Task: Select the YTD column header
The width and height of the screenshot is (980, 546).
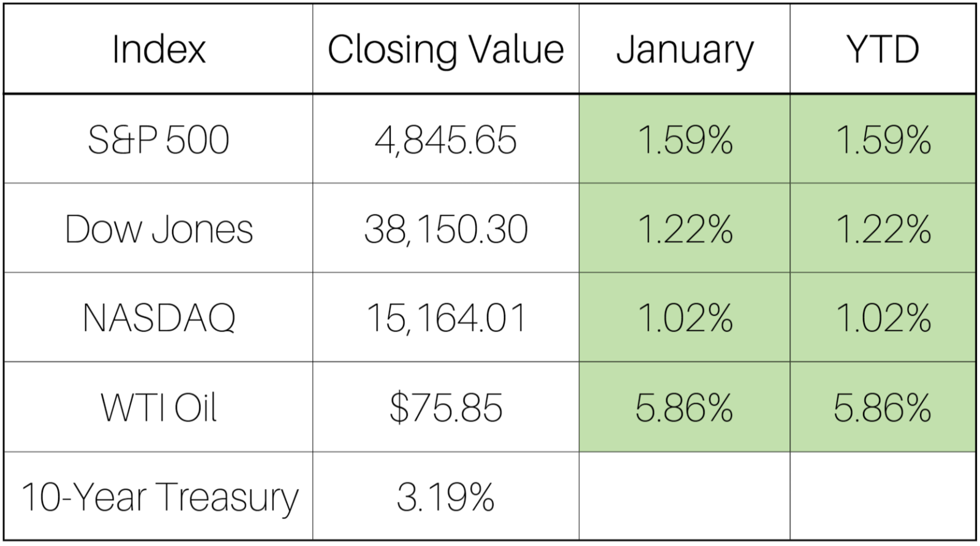Action: point(883,49)
